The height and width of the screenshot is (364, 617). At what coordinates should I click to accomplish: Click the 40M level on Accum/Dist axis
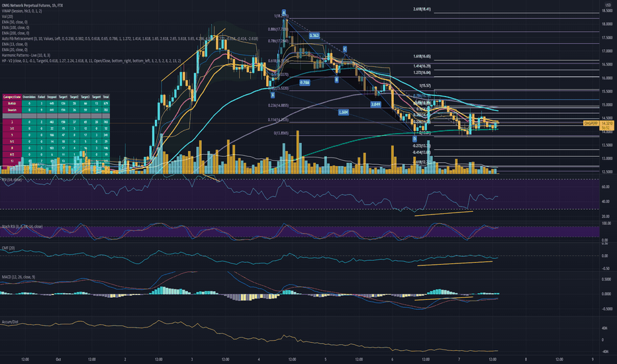605,328
